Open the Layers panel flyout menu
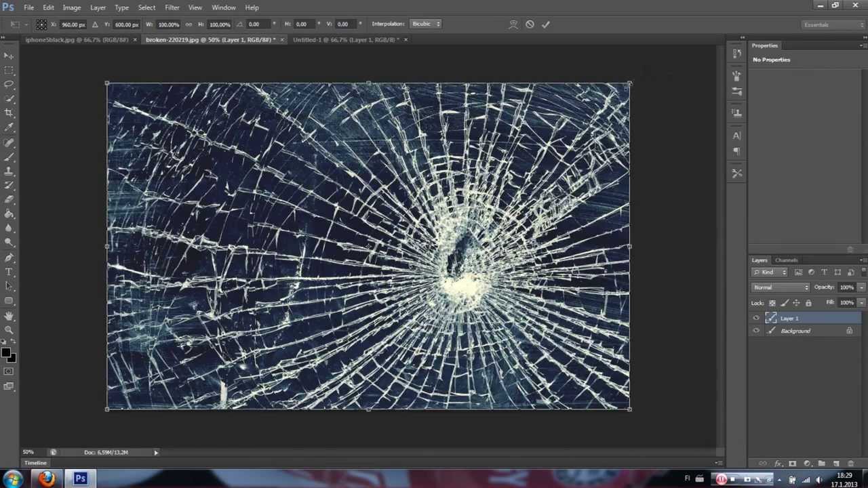Screen dimensions: 868x488 coord(862,260)
